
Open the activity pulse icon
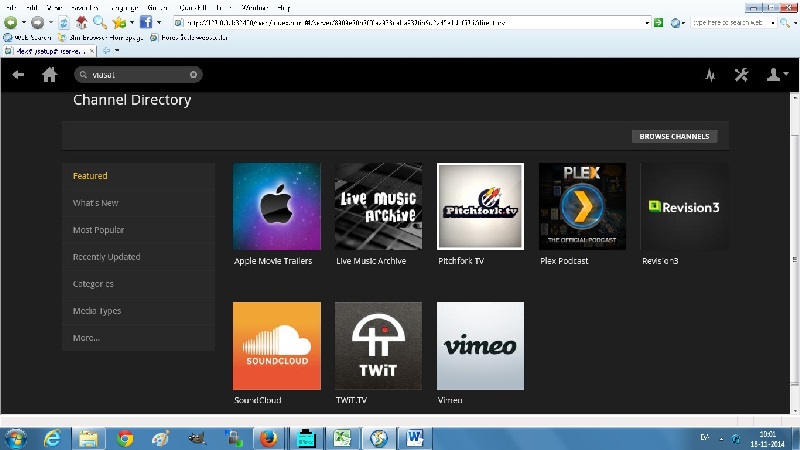[710, 76]
